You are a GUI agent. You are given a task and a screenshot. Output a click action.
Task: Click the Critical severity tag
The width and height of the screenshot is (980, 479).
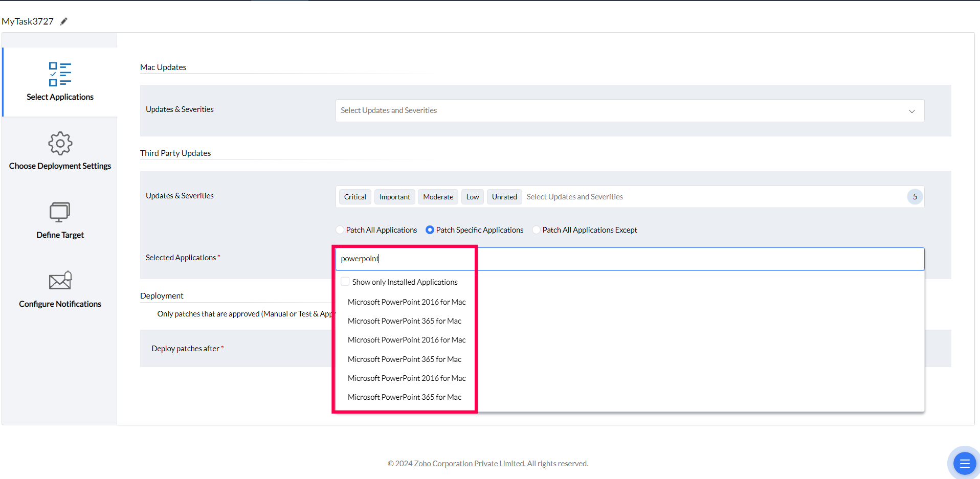click(x=355, y=197)
